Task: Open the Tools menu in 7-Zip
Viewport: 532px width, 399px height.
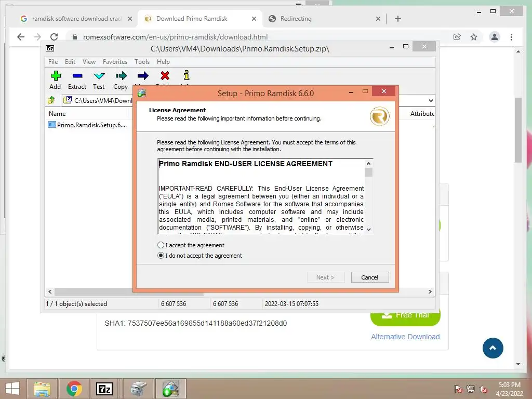Action: pos(142,62)
